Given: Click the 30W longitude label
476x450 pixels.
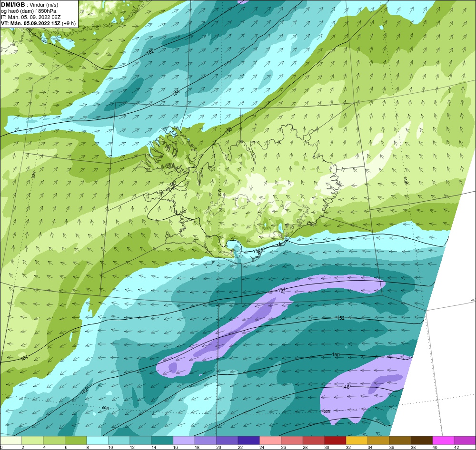Looking at the screenshot, I should (33, 175).
